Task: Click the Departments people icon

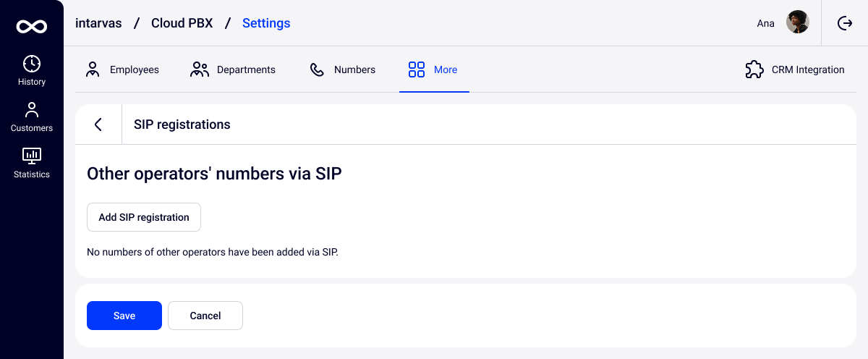Action: click(x=200, y=69)
